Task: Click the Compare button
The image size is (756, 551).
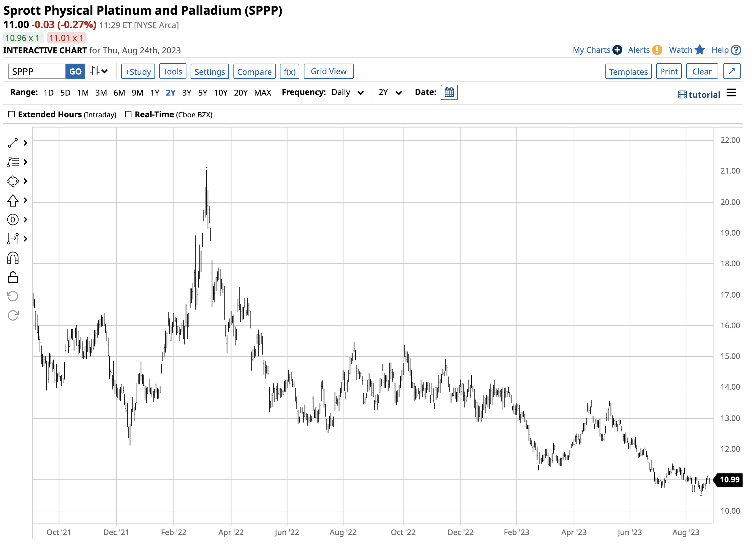Action: [x=255, y=71]
